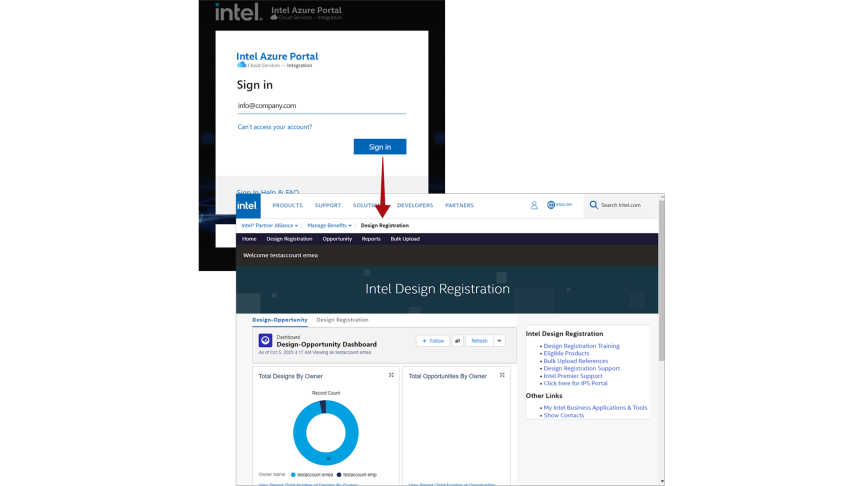Click the page's vertical scrollbar thumb
The height and width of the screenshot is (486, 864).
(x=661, y=281)
